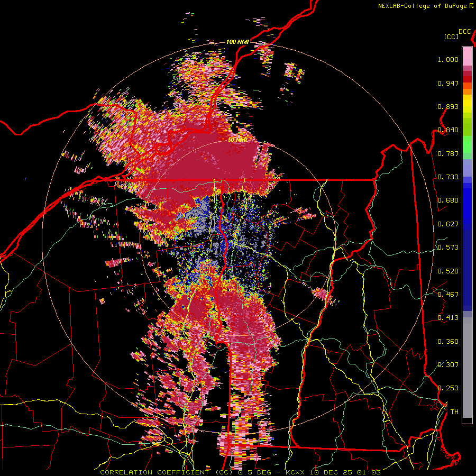Viewport: 476px width, 476px height.
Task: Pick the gray lower segment of color bar
Action: 467,368
